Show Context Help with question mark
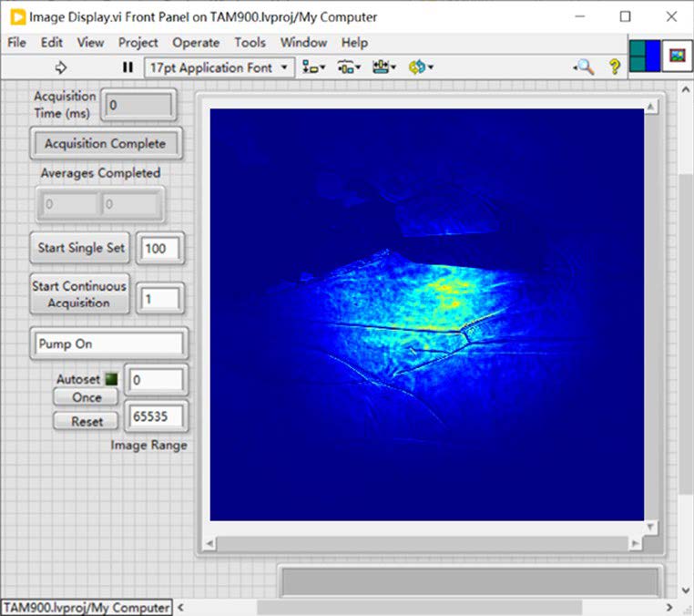The width and height of the screenshot is (694, 616). click(615, 67)
